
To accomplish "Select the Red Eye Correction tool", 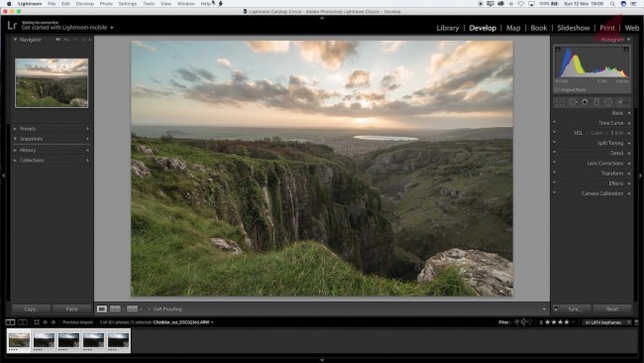I will coord(585,102).
